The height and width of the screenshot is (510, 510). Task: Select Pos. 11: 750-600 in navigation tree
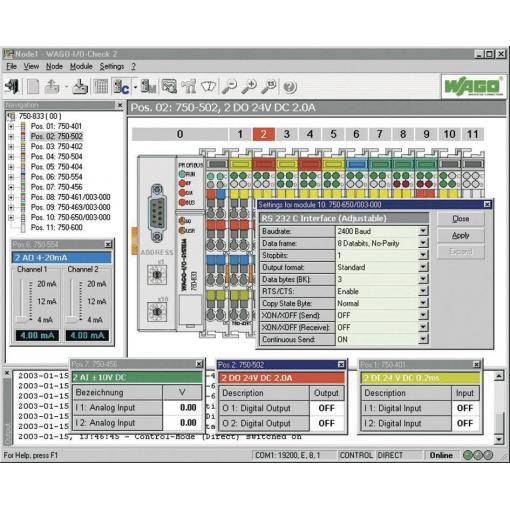[57, 228]
